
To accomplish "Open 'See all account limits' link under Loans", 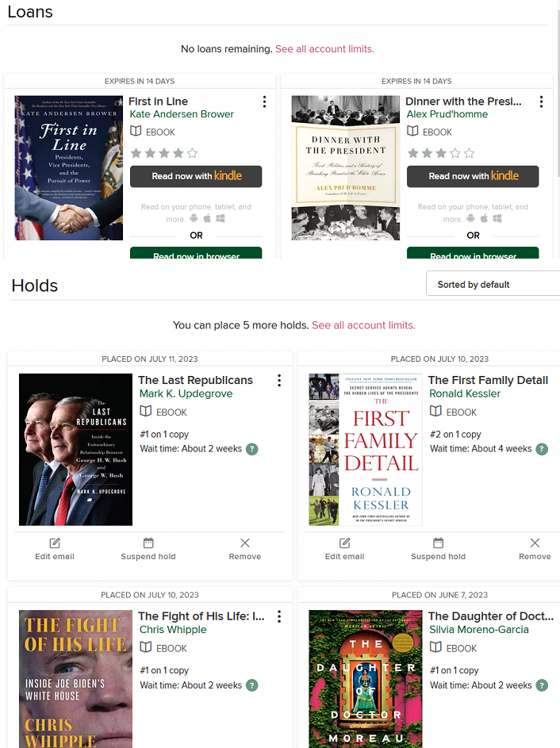I will [324, 49].
